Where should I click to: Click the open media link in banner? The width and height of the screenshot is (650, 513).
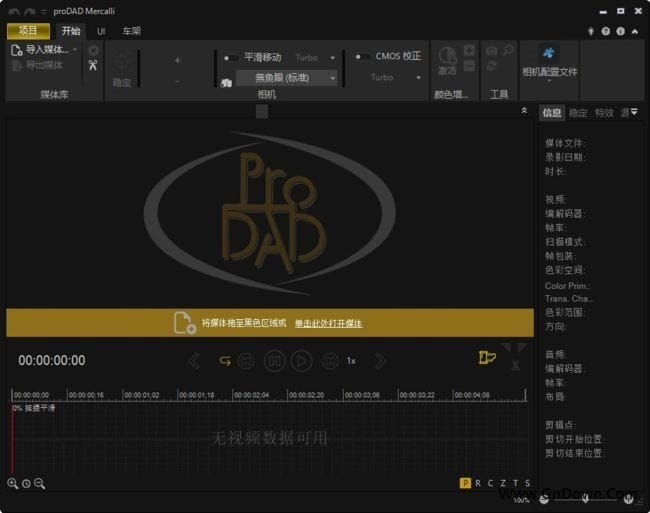328,323
